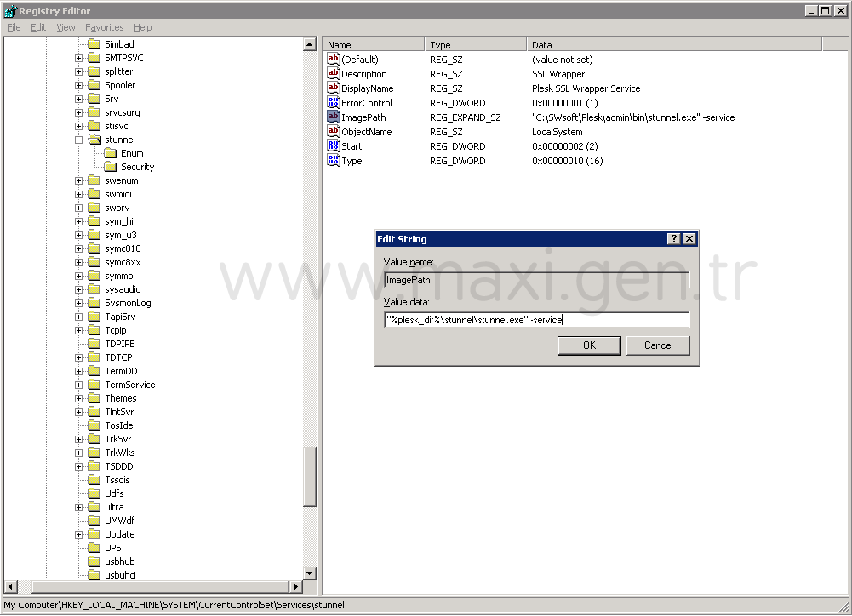Click the TDPIPE key folder icon
Screen dimensions: 852x616
(x=94, y=344)
